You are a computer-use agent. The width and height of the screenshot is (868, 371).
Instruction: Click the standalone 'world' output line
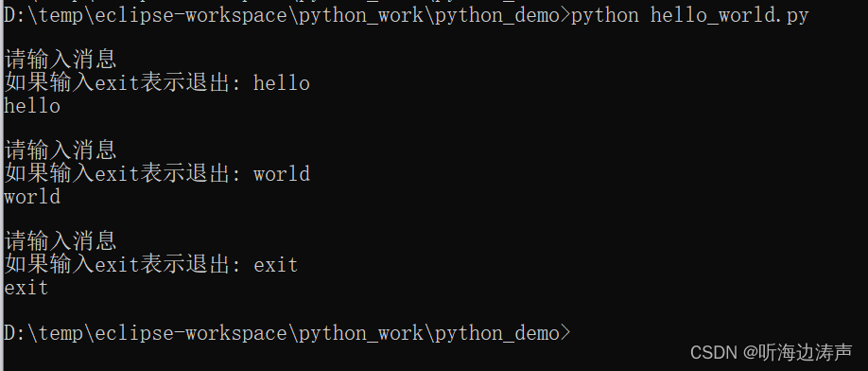(x=32, y=197)
